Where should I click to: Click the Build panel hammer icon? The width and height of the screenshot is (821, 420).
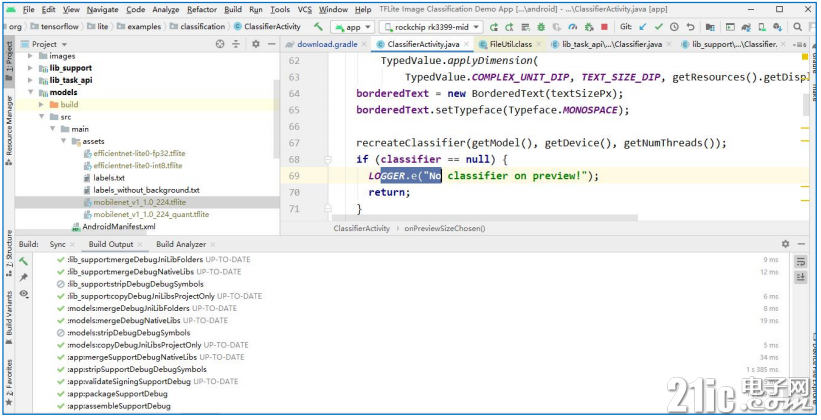pos(24,261)
